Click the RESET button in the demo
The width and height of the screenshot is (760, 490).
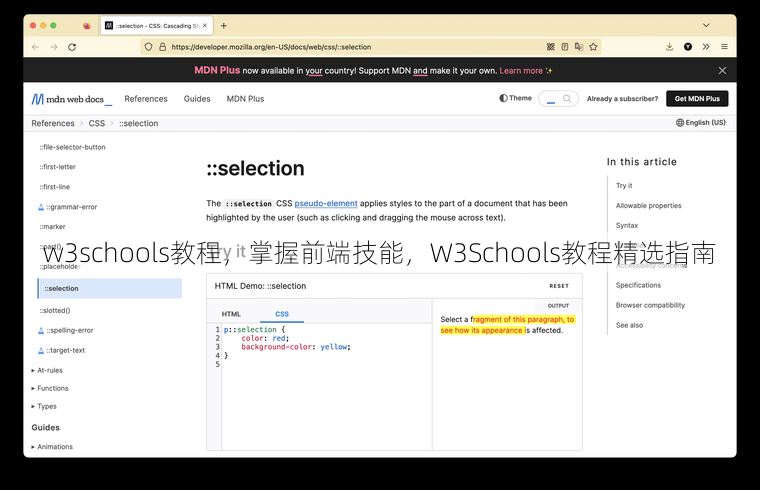click(x=559, y=286)
